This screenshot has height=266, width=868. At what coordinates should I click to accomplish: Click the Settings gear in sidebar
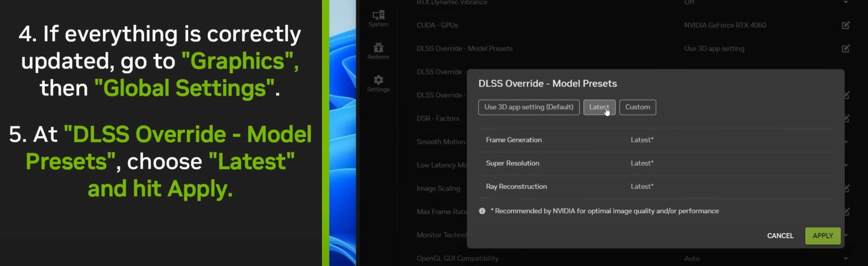378,83
